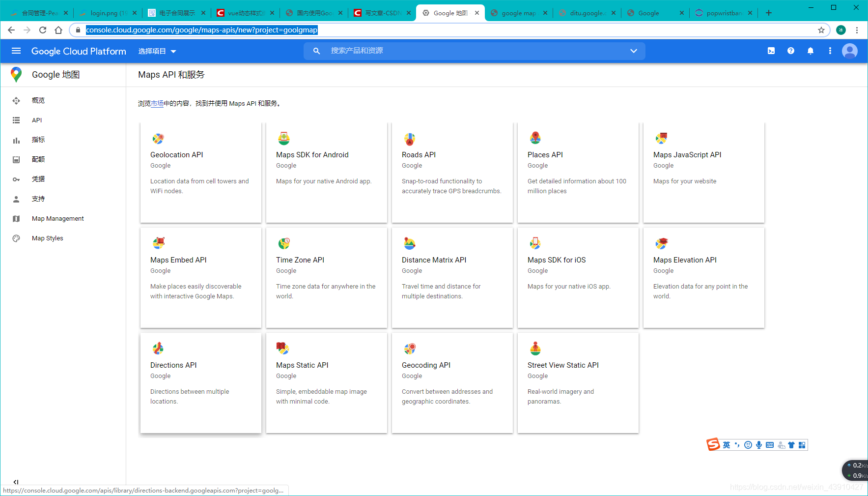
Task: Expand the search bar dropdown arrow
Action: (634, 51)
